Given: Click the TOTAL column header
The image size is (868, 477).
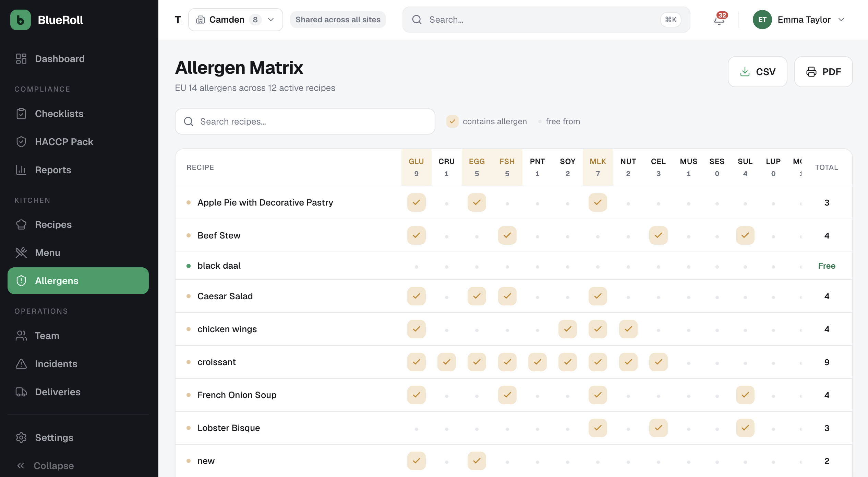Looking at the screenshot, I should click(827, 167).
